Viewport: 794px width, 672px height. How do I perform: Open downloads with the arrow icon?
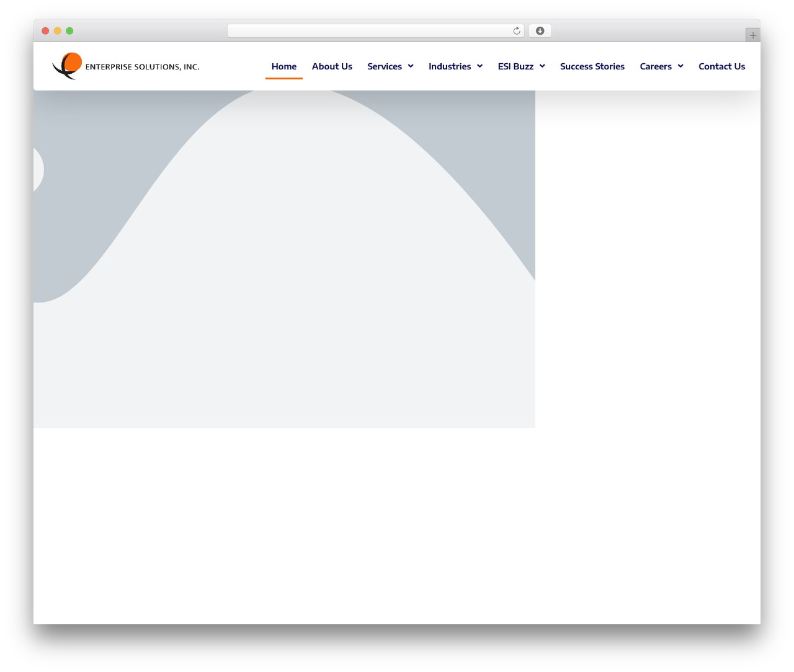point(540,31)
